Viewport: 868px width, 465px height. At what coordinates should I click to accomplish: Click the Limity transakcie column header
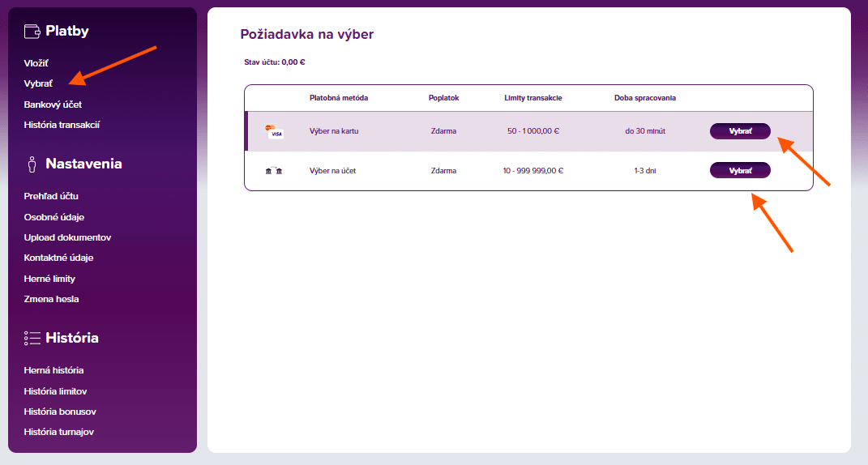point(533,98)
